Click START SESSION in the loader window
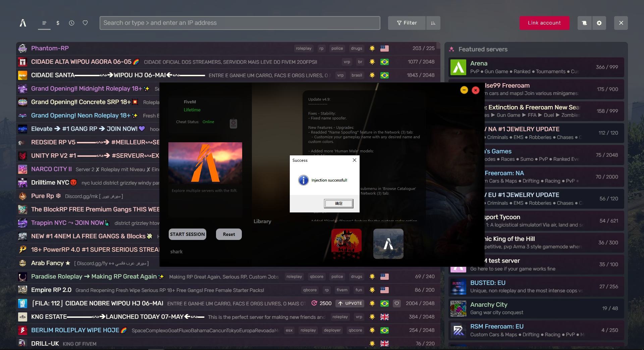The width and height of the screenshot is (644, 350). pyautogui.click(x=187, y=234)
